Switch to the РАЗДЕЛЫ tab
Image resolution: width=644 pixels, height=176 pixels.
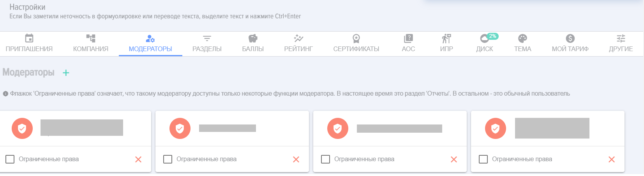point(207,44)
